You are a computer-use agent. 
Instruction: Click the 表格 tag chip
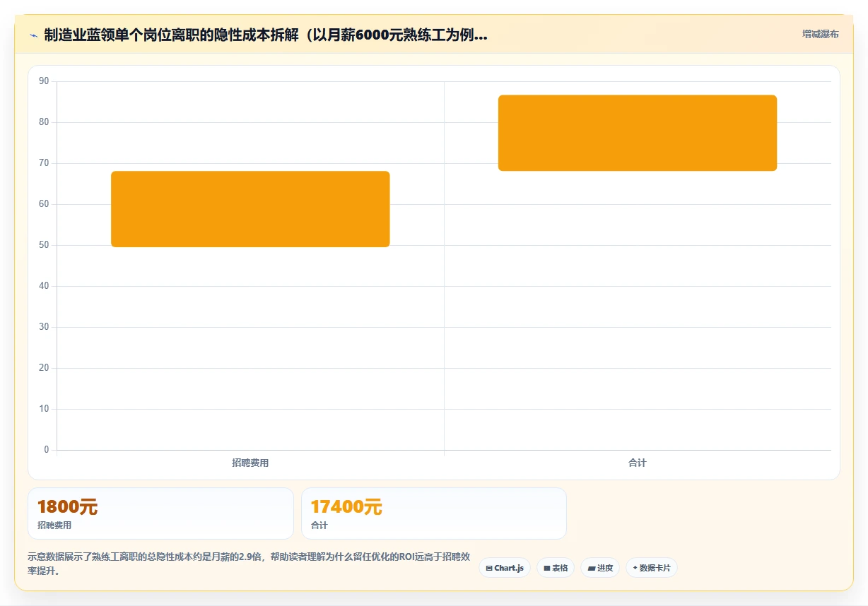click(x=556, y=568)
